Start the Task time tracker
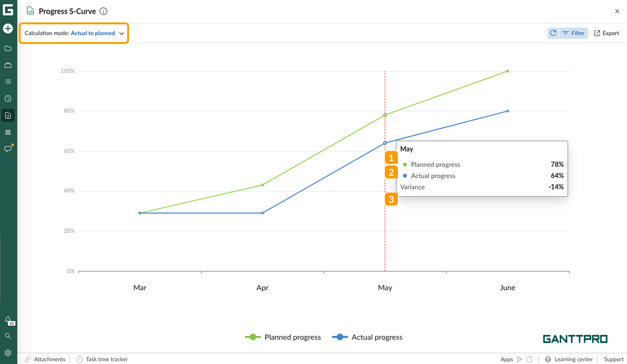The width and height of the screenshot is (627, 364). coord(102,359)
